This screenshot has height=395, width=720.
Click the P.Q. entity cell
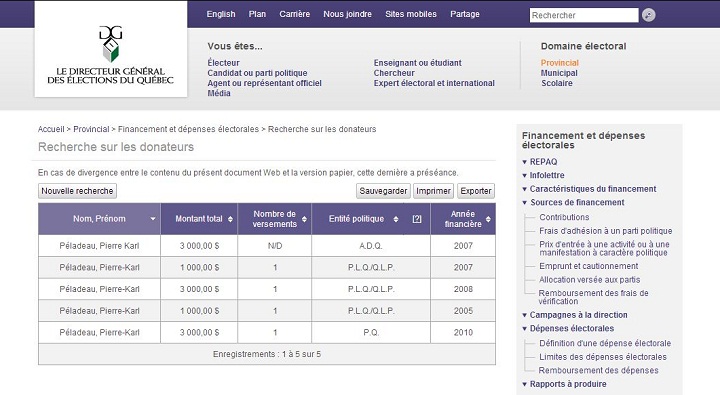(371, 333)
